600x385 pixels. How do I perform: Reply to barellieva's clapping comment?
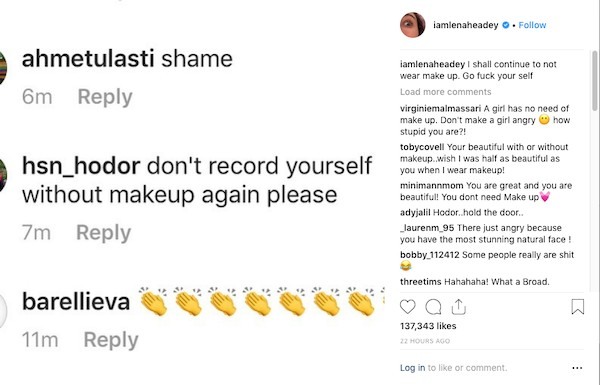[111, 339]
